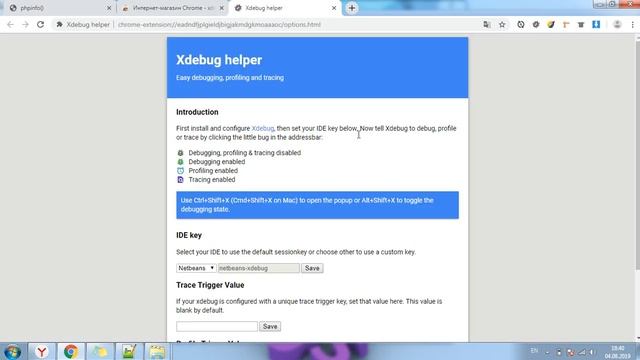Click the netbeans-xdebug key field

pyautogui.click(x=258, y=268)
